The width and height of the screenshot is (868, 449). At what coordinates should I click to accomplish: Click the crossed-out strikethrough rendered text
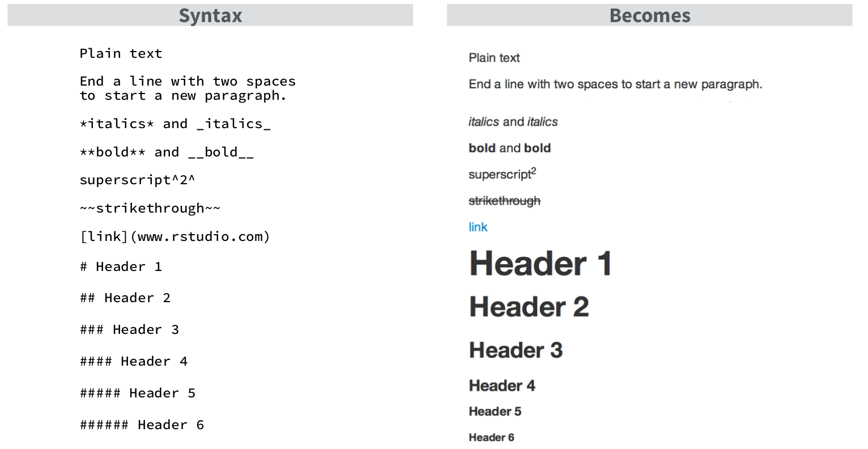[x=504, y=201]
